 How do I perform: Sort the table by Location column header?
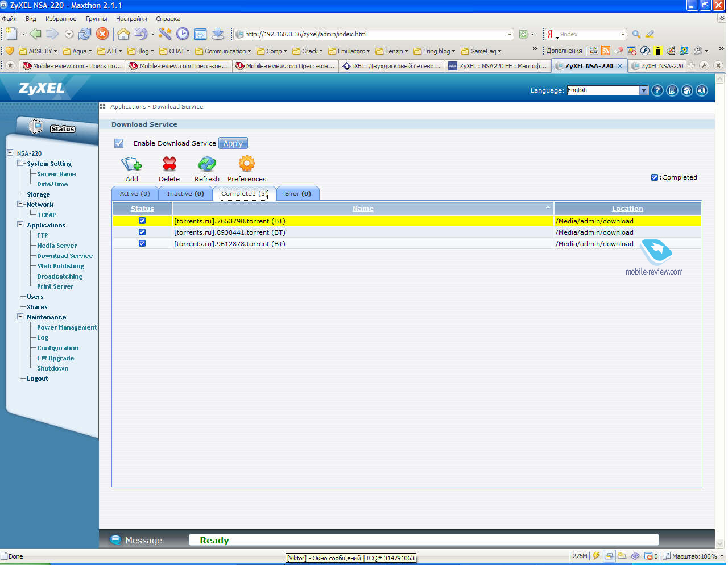tap(627, 209)
